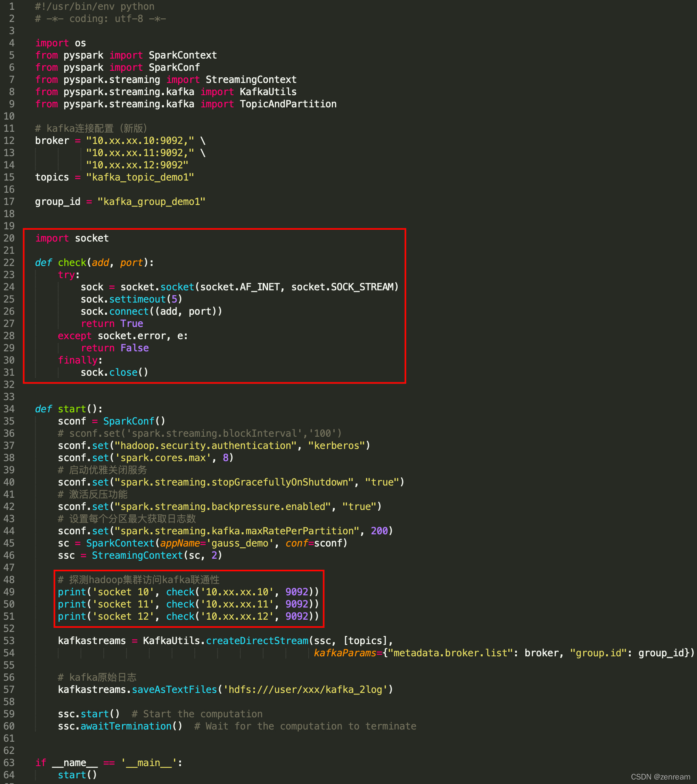Click the string "kerberos"
This screenshot has height=784, width=697.
tap(336, 446)
